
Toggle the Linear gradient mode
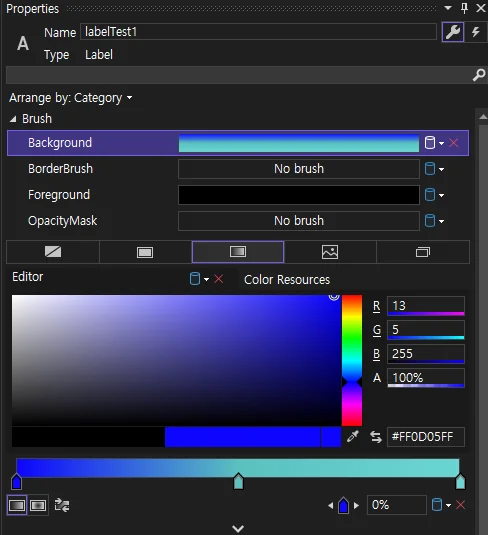coord(17,505)
